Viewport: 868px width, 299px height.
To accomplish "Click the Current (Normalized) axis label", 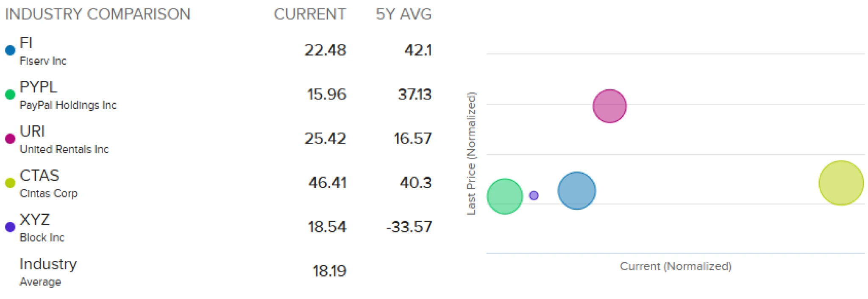I will [x=676, y=266].
